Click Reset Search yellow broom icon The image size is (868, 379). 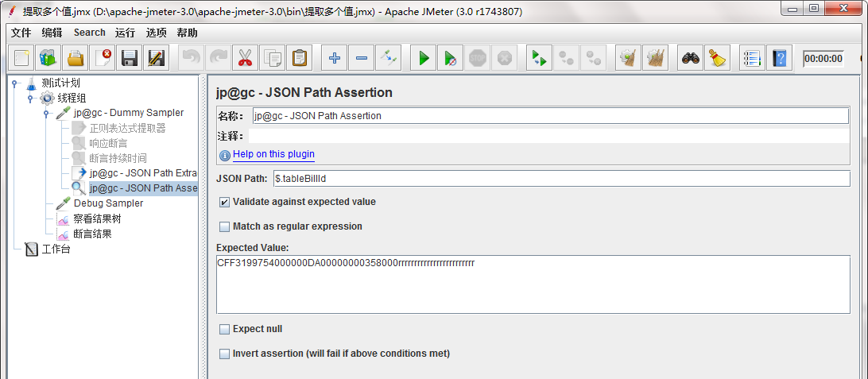(x=718, y=57)
